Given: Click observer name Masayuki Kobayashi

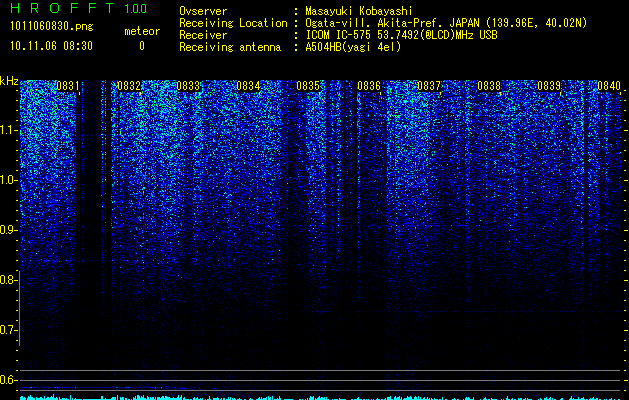Looking at the screenshot, I should [x=359, y=12].
